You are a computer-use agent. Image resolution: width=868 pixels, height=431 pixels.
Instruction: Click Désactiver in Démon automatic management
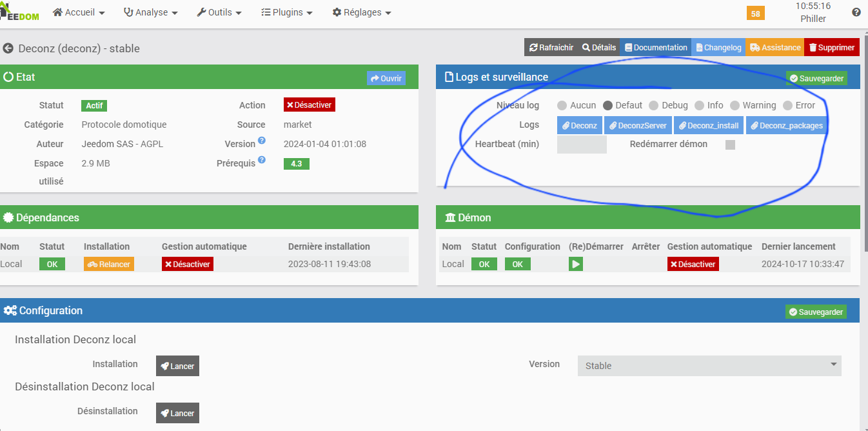[693, 264]
